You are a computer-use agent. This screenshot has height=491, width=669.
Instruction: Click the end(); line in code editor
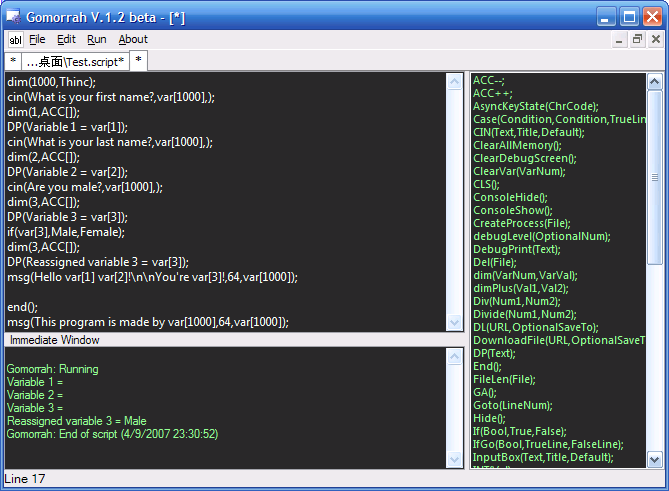[x=22, y=306]
